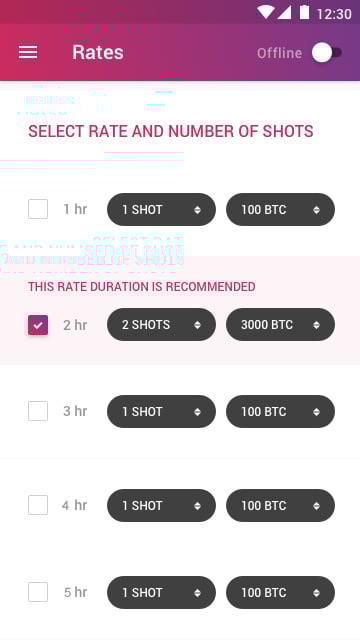Tap the Wi-Fi status icon
This screenshot has width=360, height=640.
265,12
